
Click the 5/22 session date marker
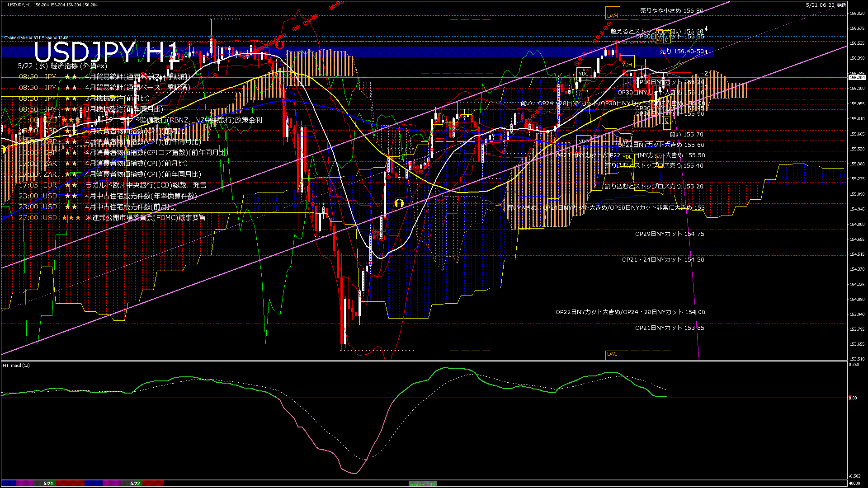click(135, 483)
